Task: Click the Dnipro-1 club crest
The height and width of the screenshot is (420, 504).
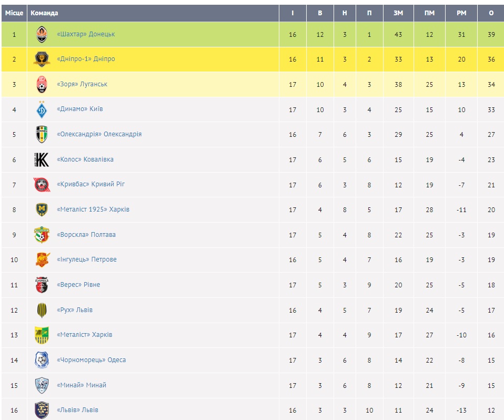Action: [42, 59]
